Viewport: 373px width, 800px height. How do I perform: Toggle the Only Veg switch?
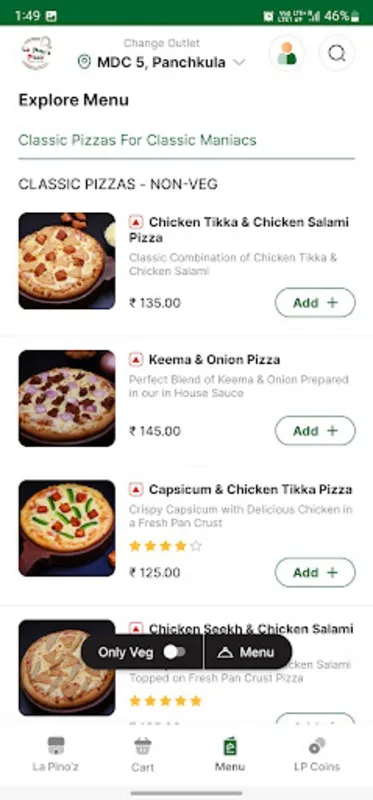(175, 652)
